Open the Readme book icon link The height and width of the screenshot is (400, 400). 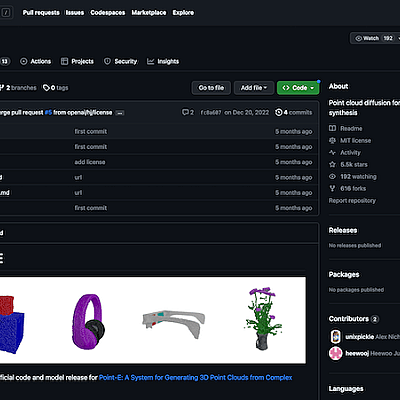[332, 128]
